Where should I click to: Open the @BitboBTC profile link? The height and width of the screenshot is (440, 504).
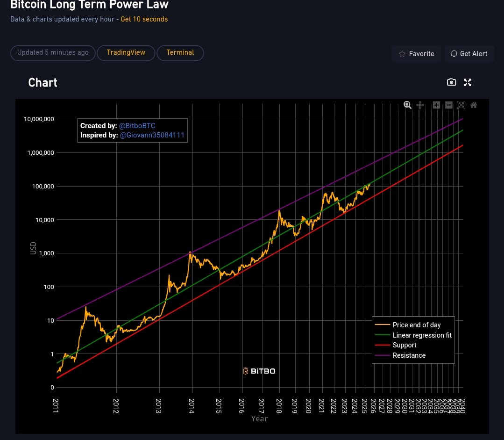(x=137, y=126)
